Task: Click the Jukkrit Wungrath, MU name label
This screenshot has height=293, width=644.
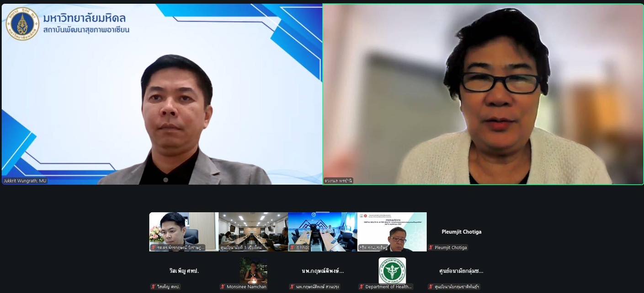Action: pyautogui.click(x=25, y=181)
